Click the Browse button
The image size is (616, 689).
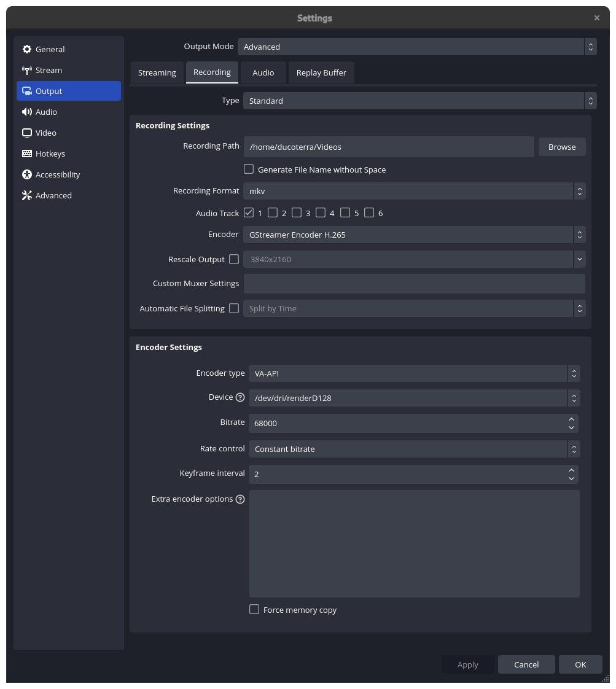point(561,147)
